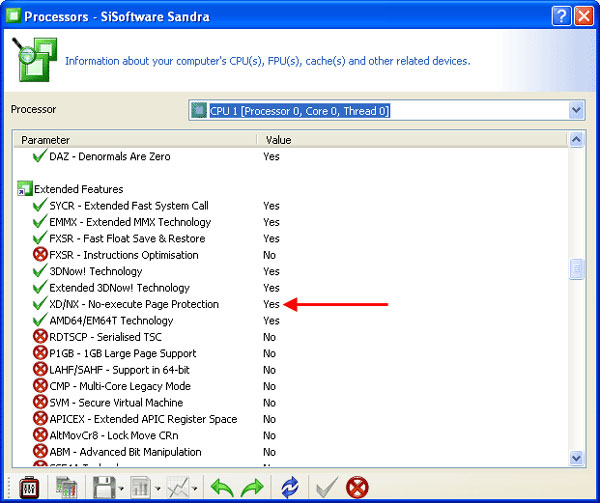Click the scrollbar up arrow
This screenshot has height=503, width=600.
point(576,140)
